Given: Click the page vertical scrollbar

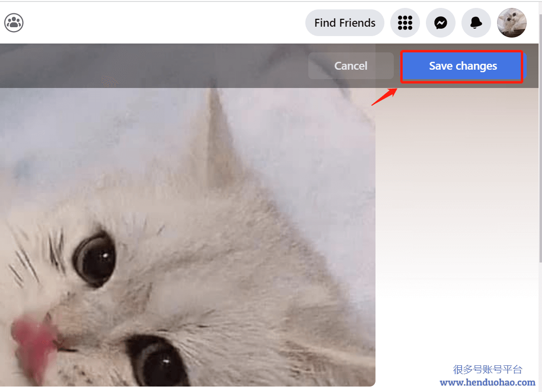Looking at the screenshot, I should [541, 138].
